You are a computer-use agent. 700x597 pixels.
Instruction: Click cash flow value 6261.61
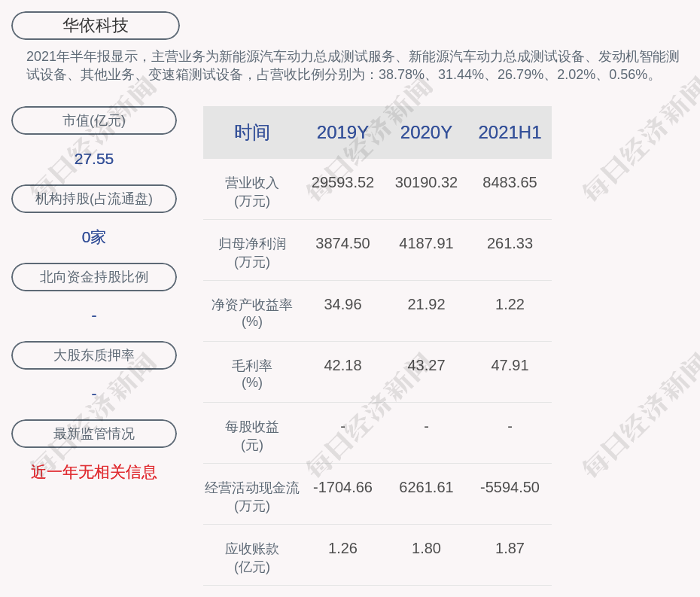[x=426, y=487]
